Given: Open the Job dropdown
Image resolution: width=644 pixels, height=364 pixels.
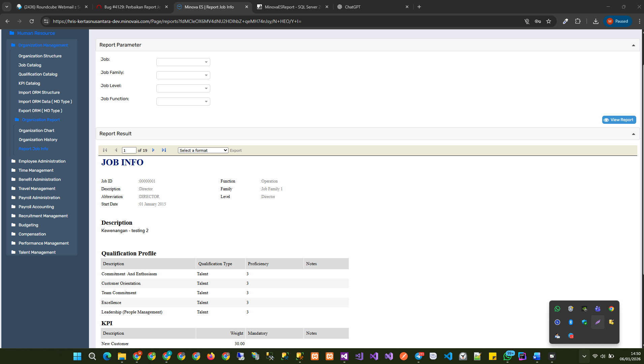Looking at the screenshot, I should (183, 62).
